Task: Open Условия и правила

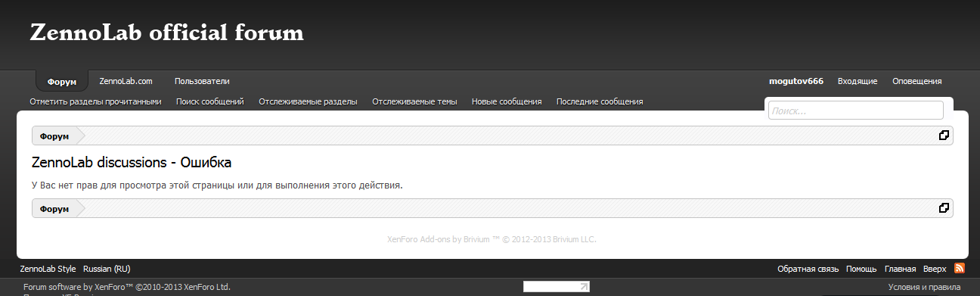Action: [924, 287]
